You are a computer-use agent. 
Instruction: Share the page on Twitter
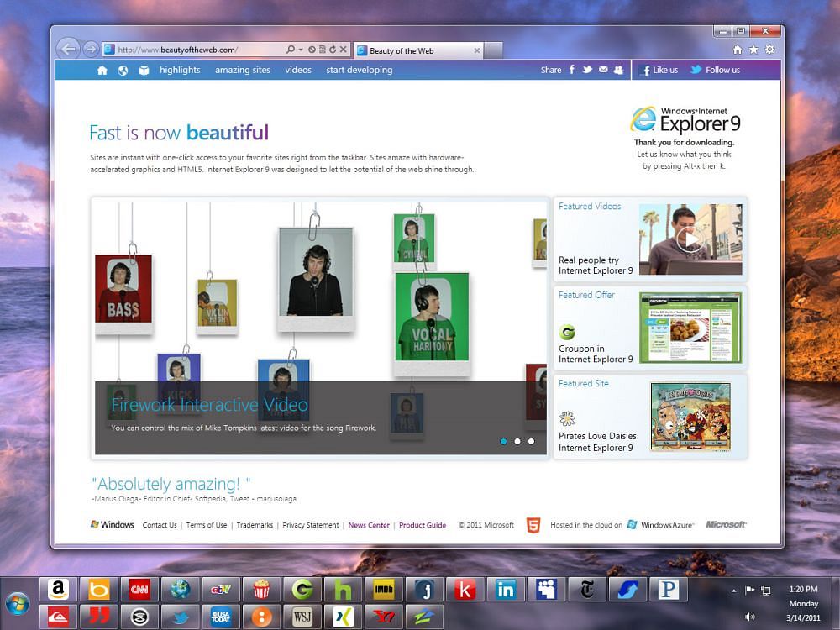(588, 70)
